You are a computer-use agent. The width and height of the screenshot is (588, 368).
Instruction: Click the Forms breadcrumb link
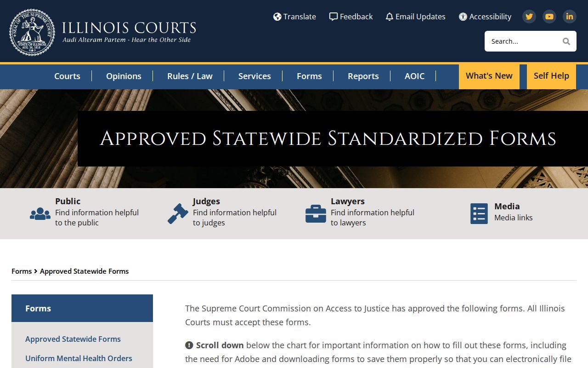point(22,271)
